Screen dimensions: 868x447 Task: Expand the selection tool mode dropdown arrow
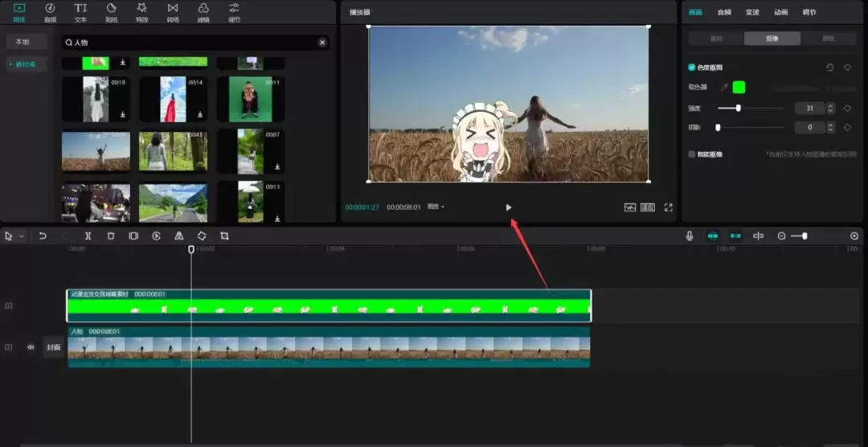(x=22, y=236)
